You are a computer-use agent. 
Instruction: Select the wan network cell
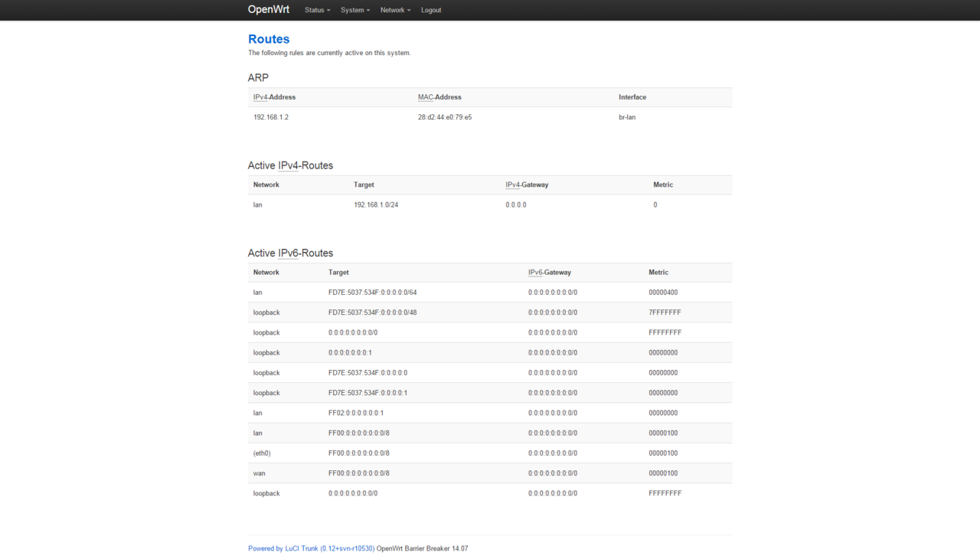260,473
